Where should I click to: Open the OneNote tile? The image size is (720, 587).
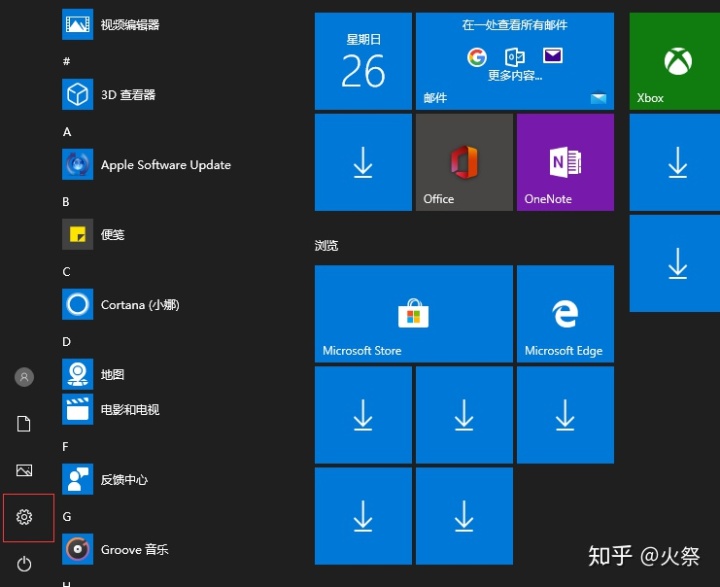pyautogui.click(x=565, y=163)
